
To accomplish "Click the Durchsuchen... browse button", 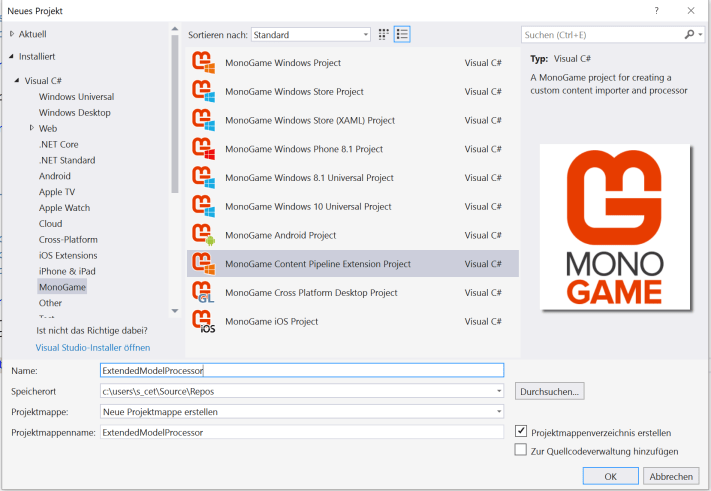I will point(549,391).
